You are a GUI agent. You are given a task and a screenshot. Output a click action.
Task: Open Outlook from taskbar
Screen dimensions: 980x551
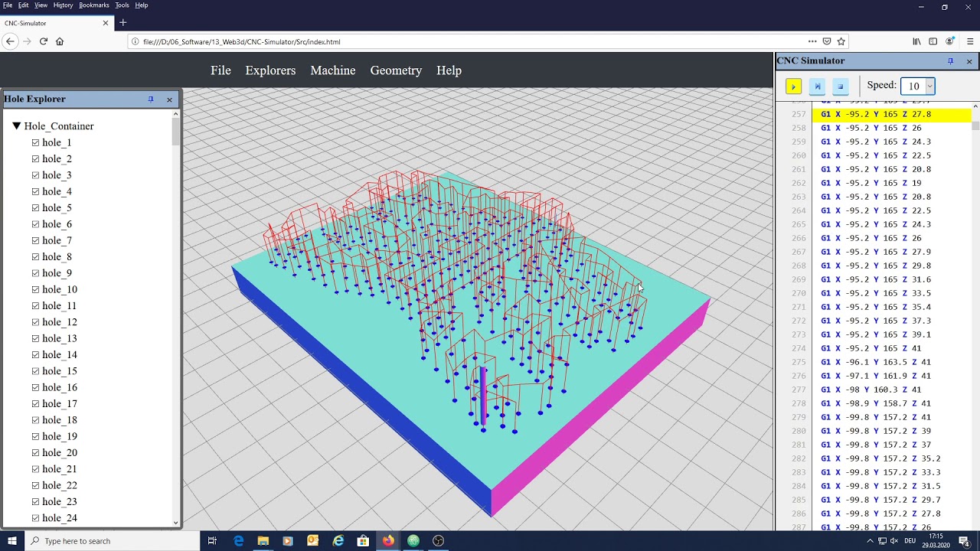coord(312,541)
